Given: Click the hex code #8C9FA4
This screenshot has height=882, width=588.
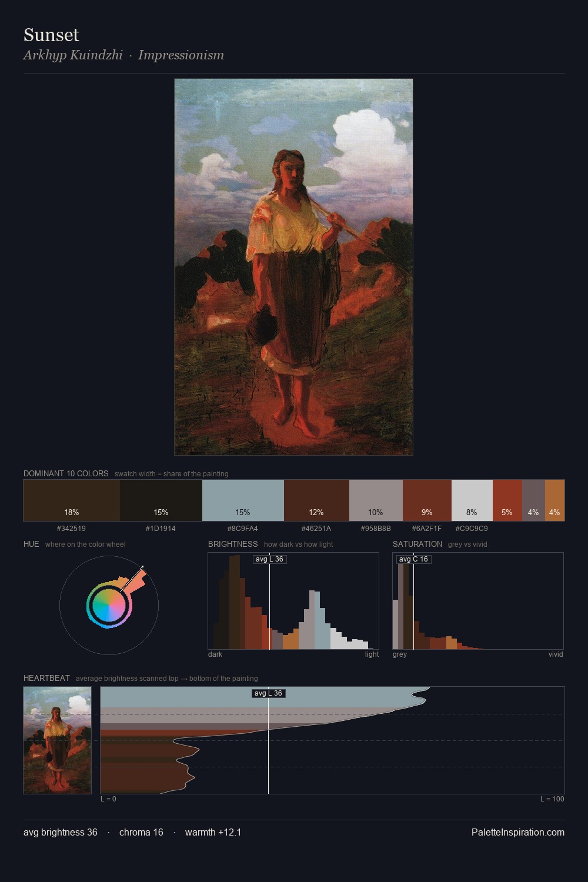Looking at the screenshot, I should click(242, 529).
